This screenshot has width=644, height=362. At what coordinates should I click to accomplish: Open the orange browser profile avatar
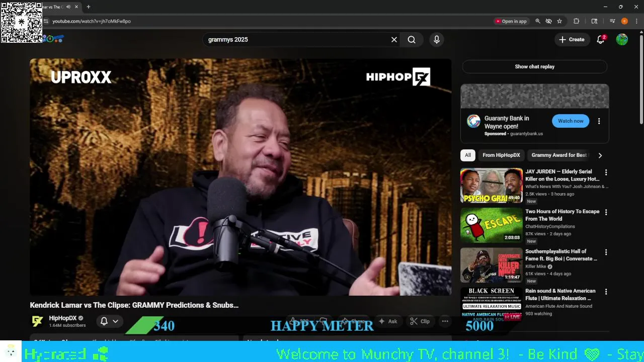(624, 21)
